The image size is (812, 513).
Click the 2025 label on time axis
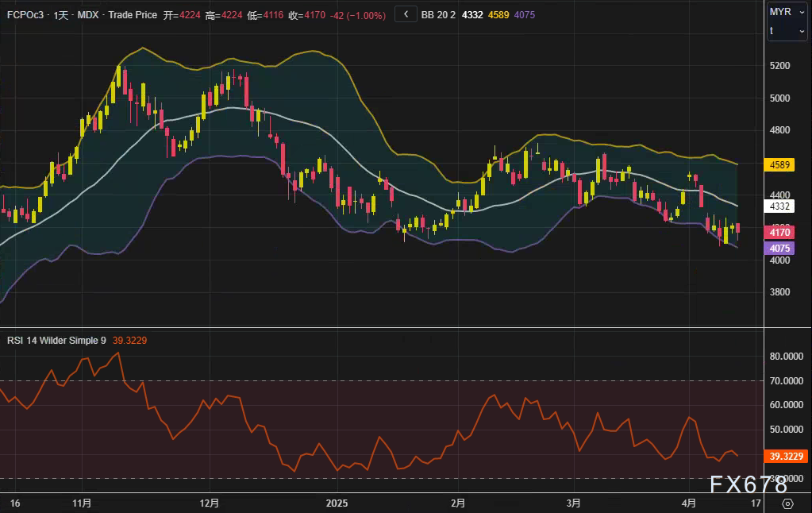tap(337, 503)
